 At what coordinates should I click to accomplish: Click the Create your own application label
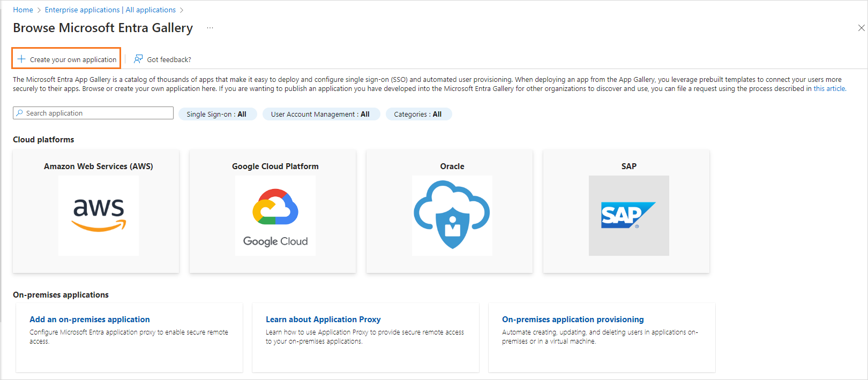(x=73, y=59)
